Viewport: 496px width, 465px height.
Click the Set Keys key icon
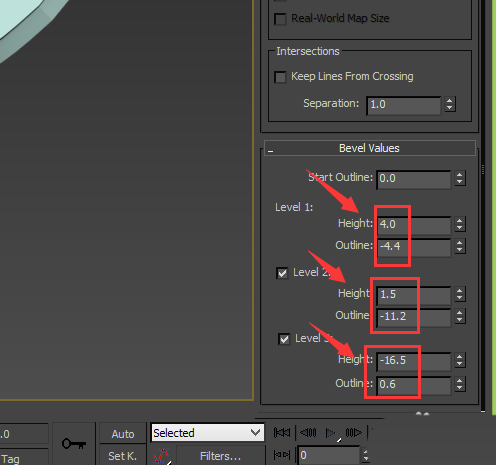click(74, 444)
